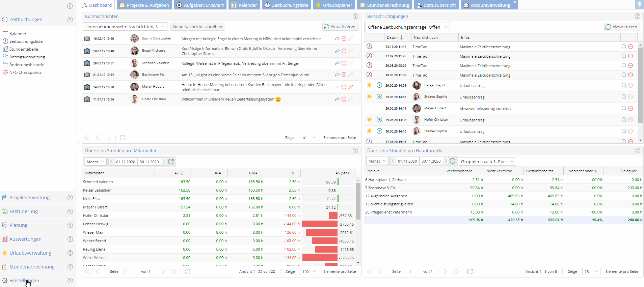Click reply arrow on Sturm Christopher's message
Screen dimensions: 644x287
click(x=337, y=39)
